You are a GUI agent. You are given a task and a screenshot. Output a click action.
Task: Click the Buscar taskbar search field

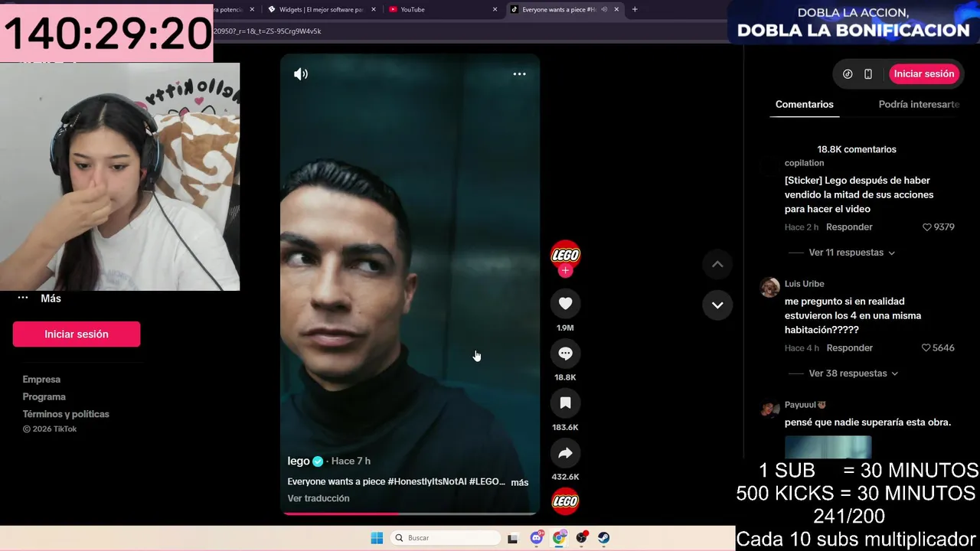pos(444,538)
